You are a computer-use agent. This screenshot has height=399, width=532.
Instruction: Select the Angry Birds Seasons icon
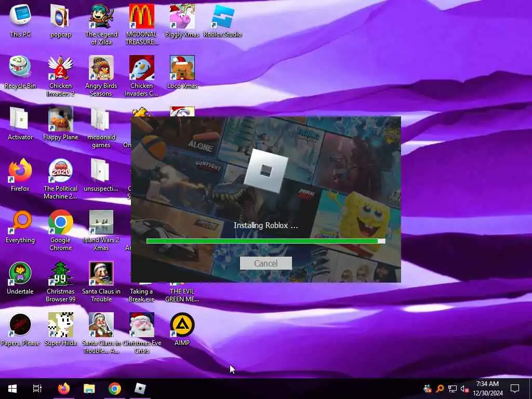point(101,76)
